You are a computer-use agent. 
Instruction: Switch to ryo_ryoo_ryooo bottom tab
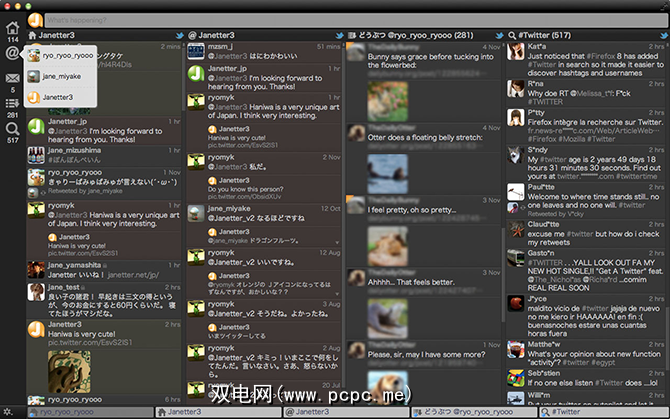[91, 412]
